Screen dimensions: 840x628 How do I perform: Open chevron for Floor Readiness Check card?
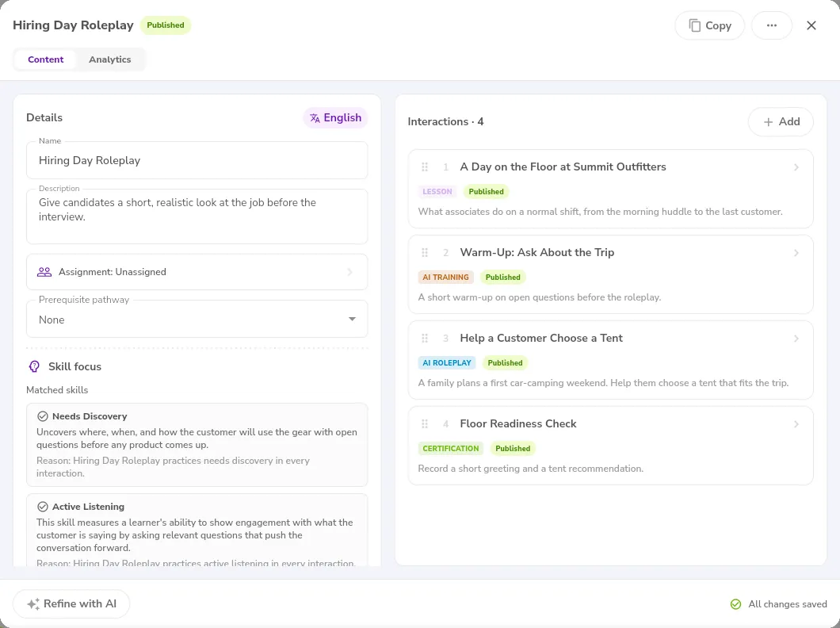pos(796,424)
